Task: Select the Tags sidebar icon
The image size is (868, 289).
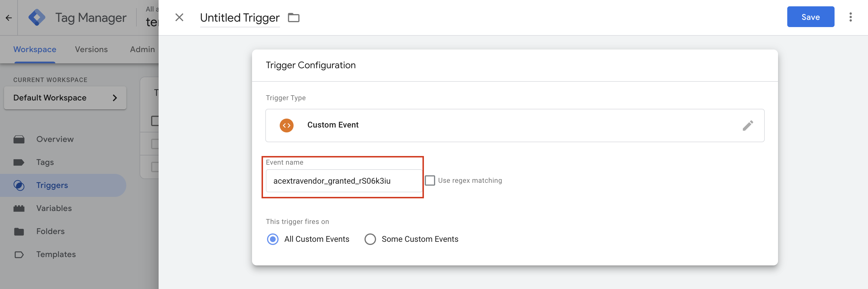Action: 19,162
